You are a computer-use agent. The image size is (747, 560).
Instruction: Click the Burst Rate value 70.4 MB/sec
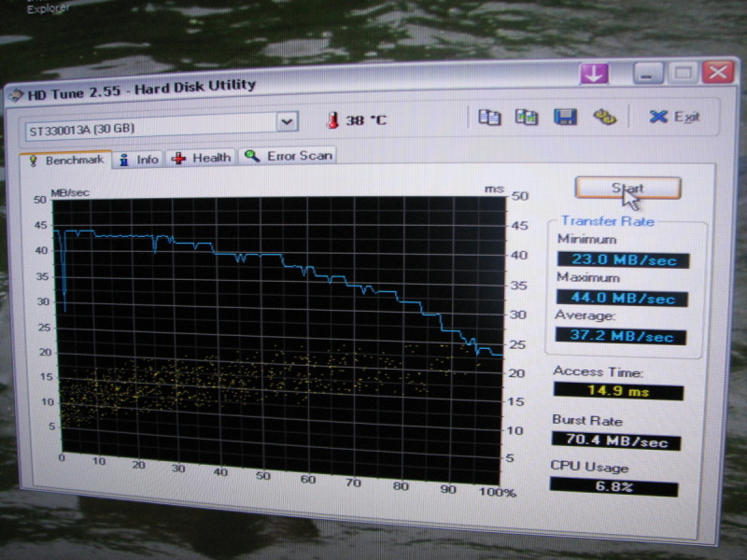click(x=616, y=440)
